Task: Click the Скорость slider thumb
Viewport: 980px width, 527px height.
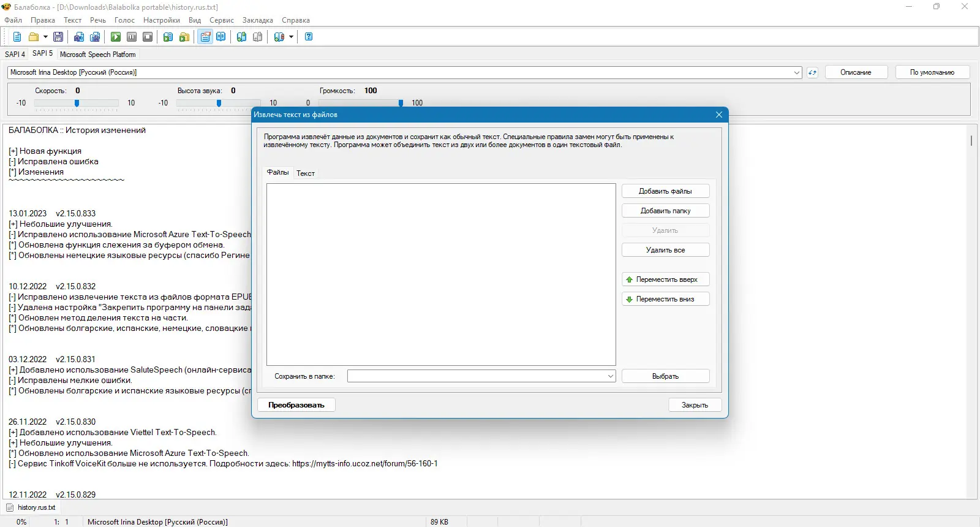Action: (77, 103)
